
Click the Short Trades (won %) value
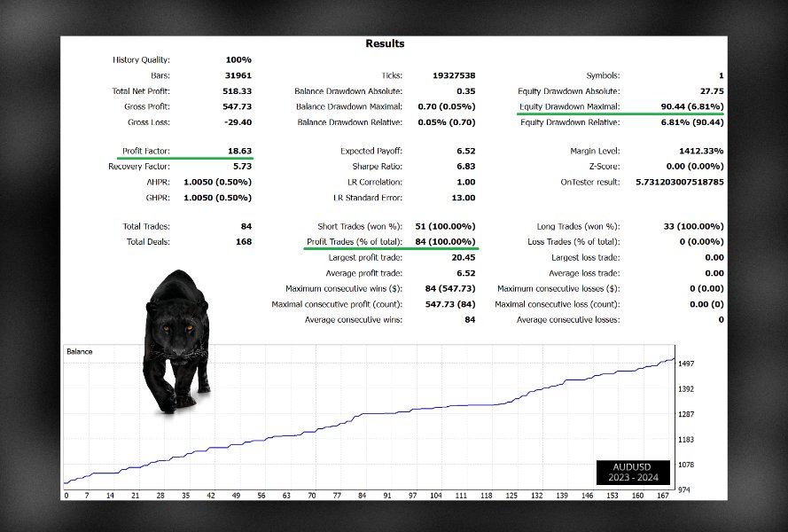pos(444,227)
